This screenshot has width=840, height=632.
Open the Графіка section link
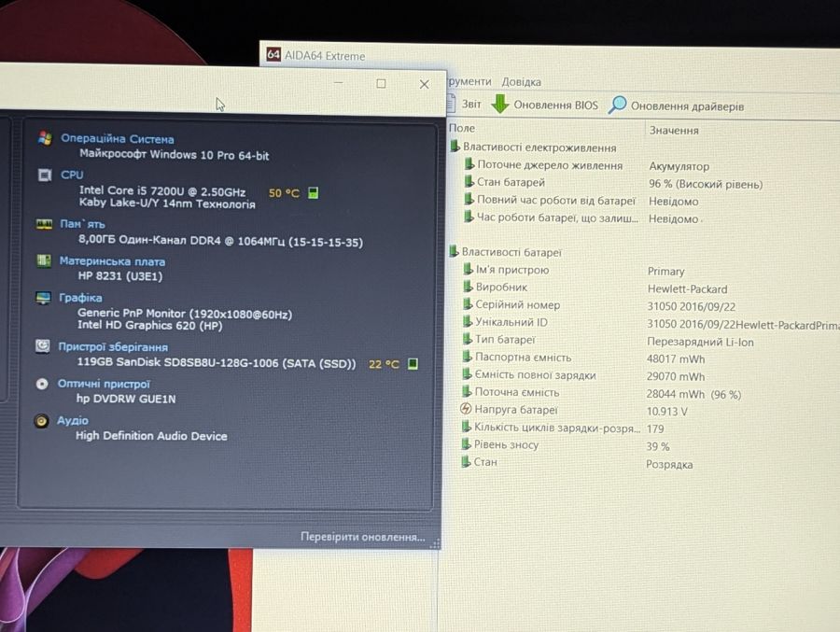tap(80, 298)
